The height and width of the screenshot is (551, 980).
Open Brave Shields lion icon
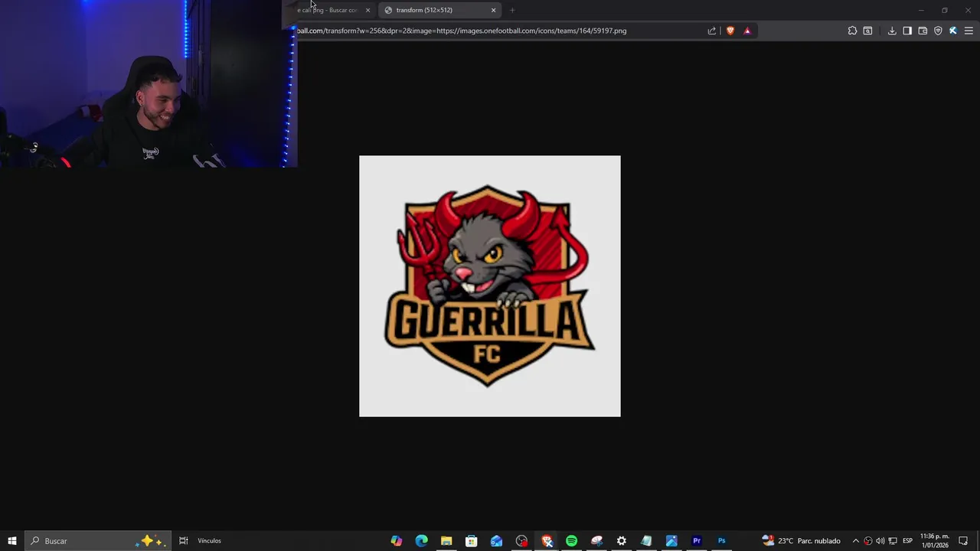[x=730, y=31]
